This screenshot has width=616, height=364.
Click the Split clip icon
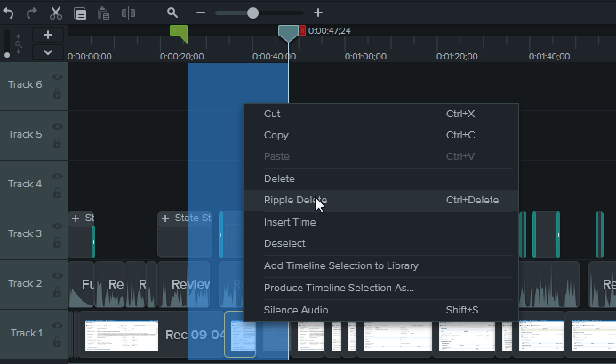click(128, 13)
